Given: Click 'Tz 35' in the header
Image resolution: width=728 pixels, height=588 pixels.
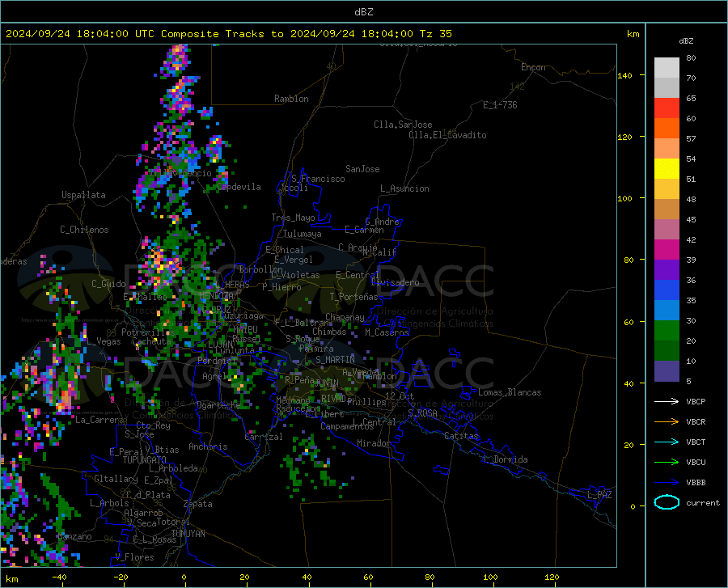Looking at the screenshot, I should click(x=435, y=34).
